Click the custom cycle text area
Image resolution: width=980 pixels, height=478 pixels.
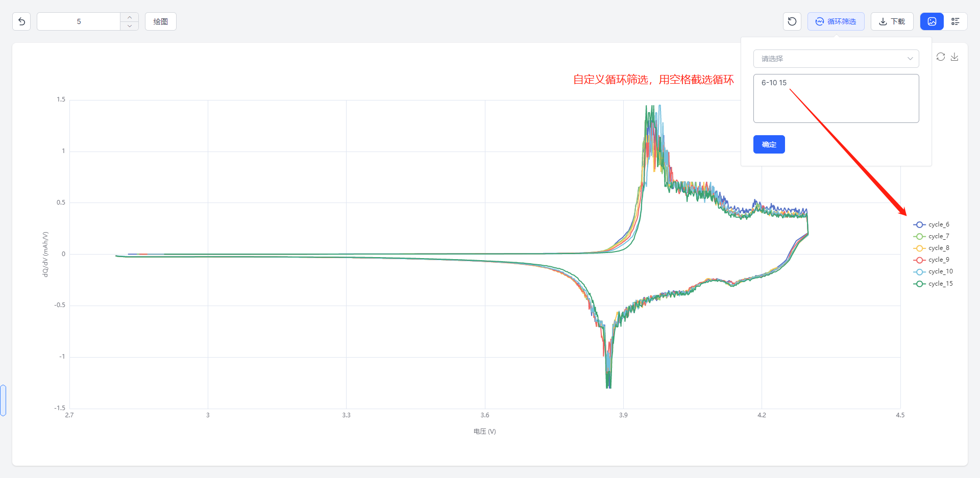836,98
